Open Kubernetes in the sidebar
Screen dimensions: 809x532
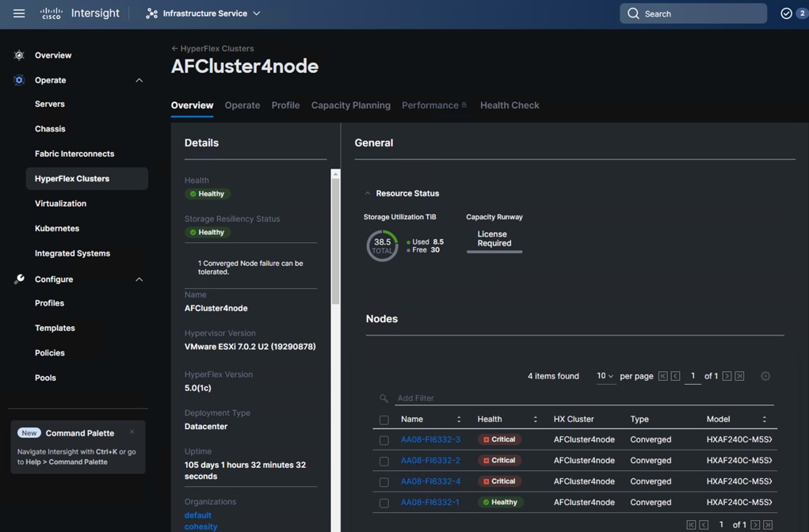point(57,228)
